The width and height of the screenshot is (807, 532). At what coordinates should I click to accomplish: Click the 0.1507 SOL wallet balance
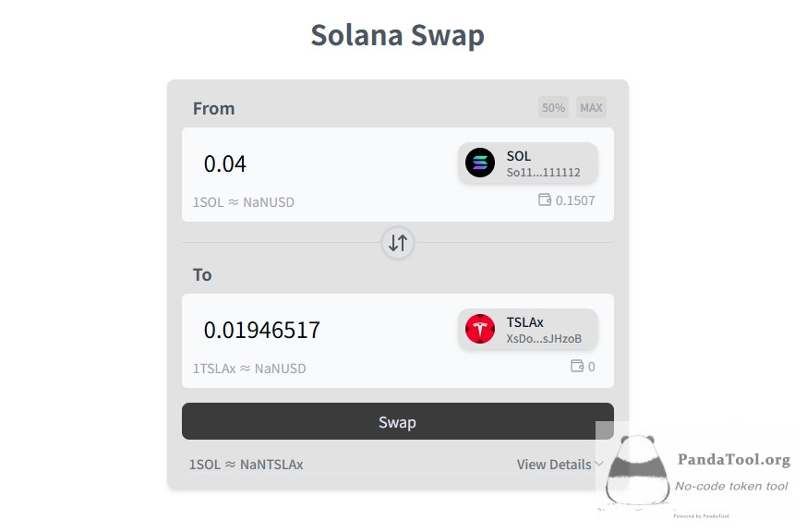(x=575, y=200)
